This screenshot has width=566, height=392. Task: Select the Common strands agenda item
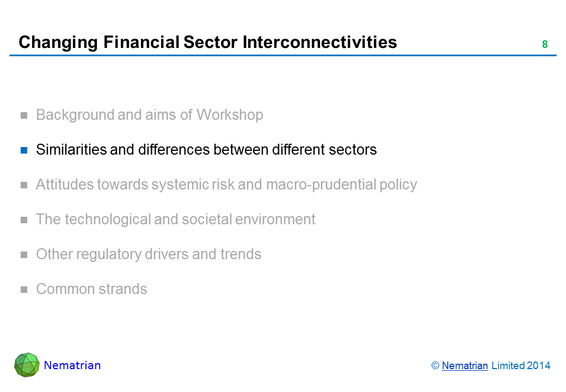click(x=91, y=289)
